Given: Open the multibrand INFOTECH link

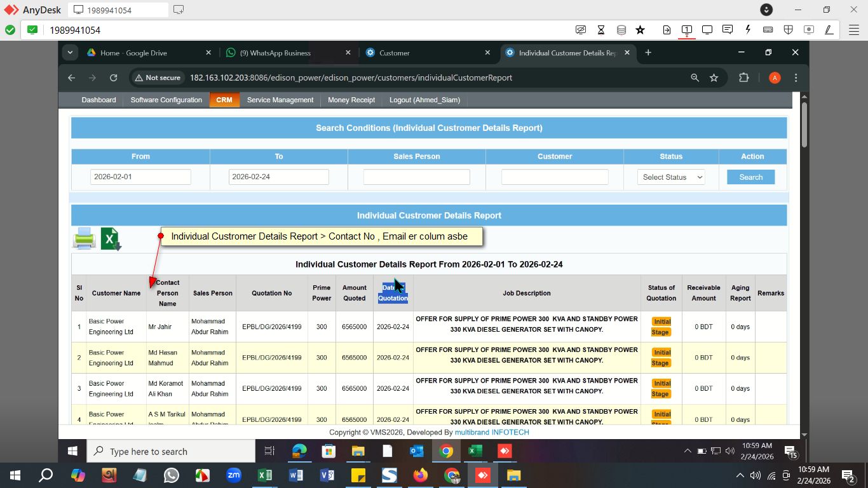Looking at the screenshot, I should pyautogui.click(x=491, y=432).
